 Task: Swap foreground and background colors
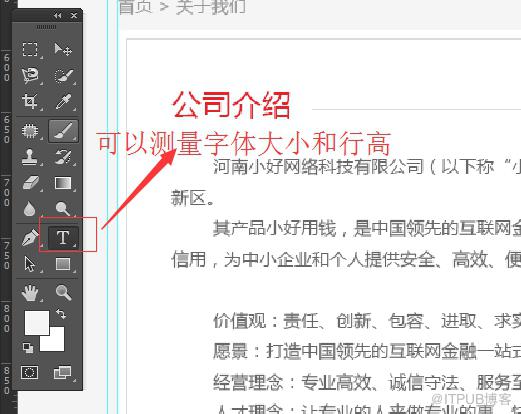61,314
